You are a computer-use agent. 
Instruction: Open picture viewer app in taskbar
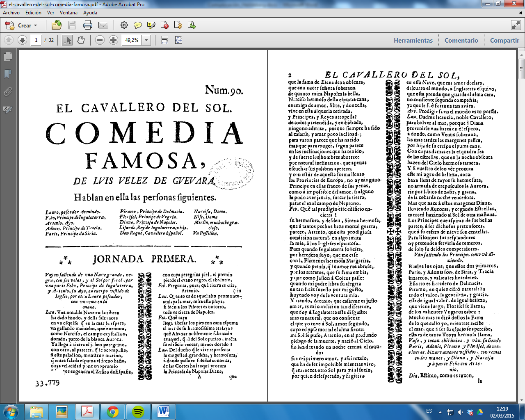tap(62, 412)
